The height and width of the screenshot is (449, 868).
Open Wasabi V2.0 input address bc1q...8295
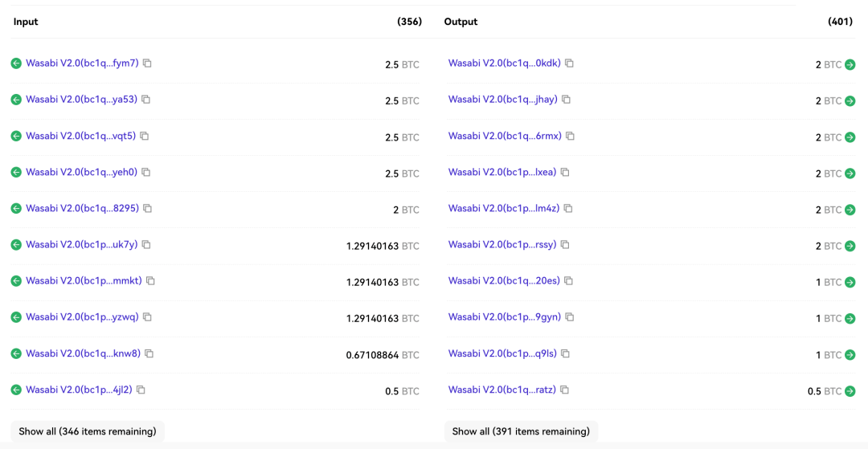(83, 208)
